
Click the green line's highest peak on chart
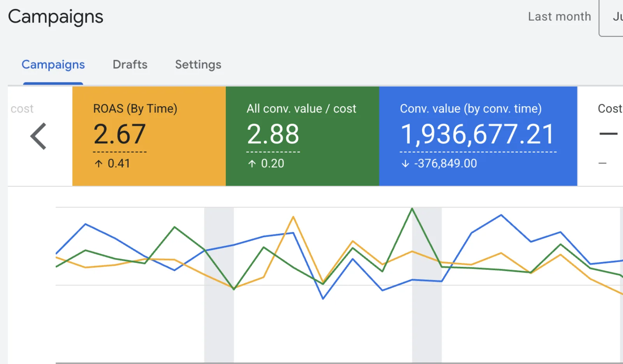point(412,209)
